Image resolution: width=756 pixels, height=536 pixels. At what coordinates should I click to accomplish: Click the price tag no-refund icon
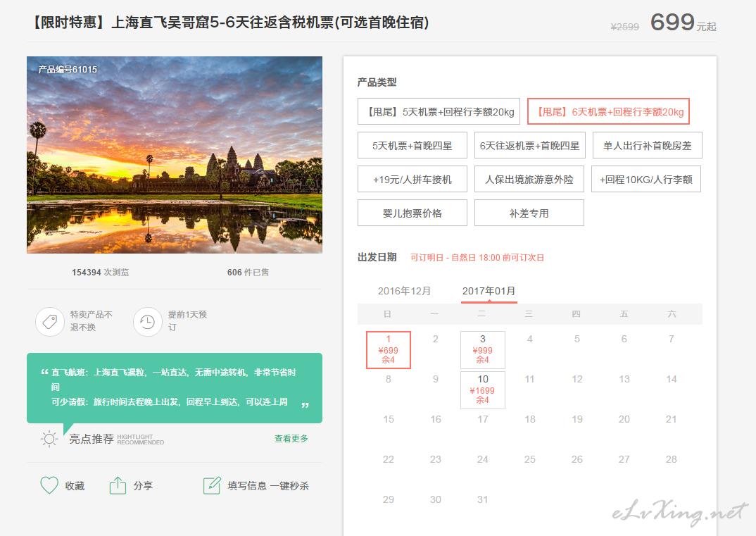[50, 321]
